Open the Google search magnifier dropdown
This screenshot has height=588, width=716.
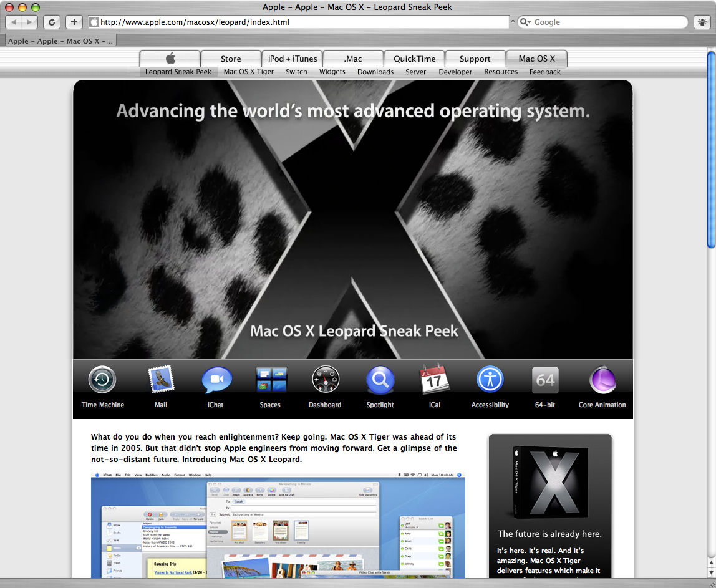click(x=526, y=22)
